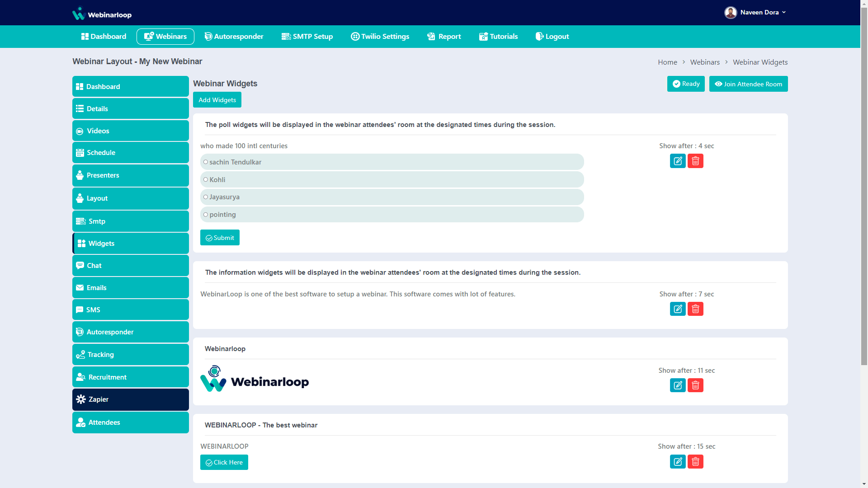Edit the widget shown after 15 sec
The width and height of the screenshot is (868, 488).
pos(677,462)
